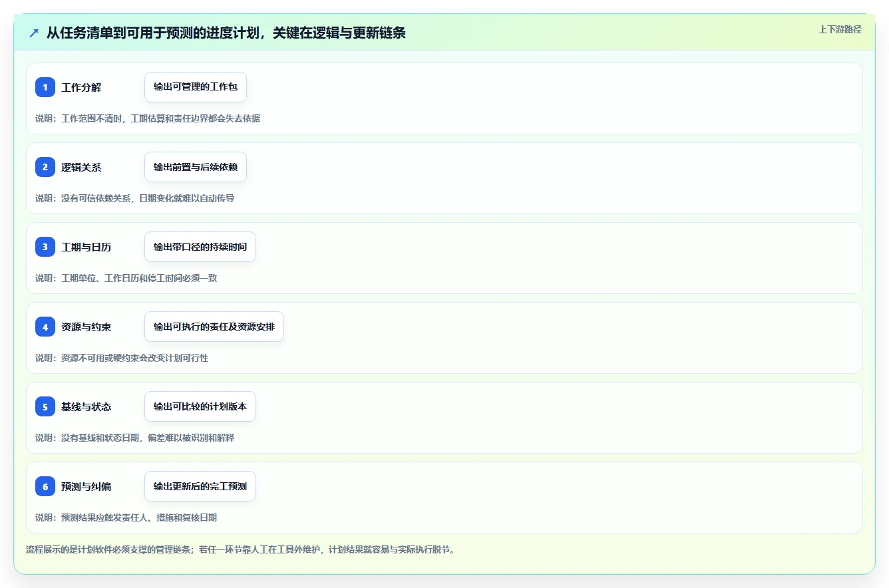
Task: Click the 输出可管理的工作包 chip
Action: [196, 87]
